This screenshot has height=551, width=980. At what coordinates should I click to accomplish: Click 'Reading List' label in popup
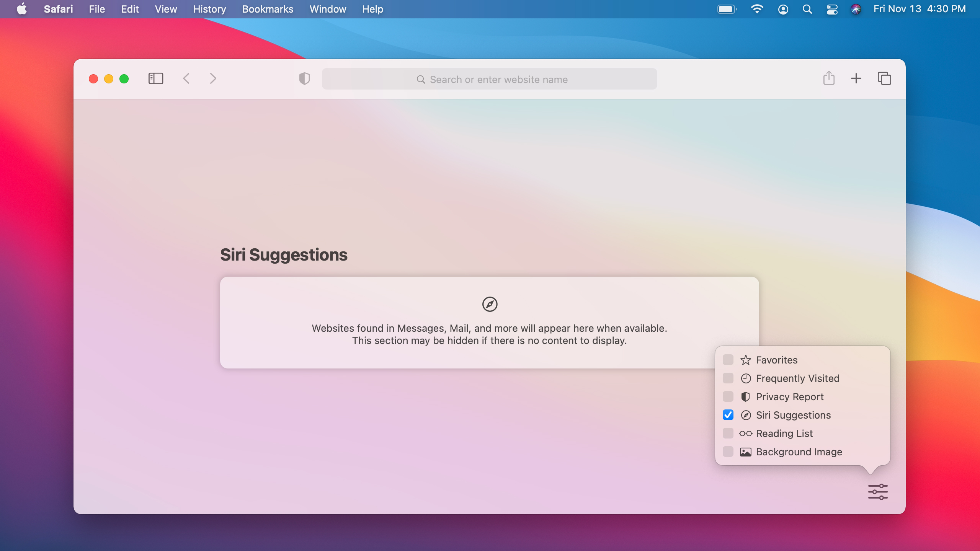click(x=784, y=433)
